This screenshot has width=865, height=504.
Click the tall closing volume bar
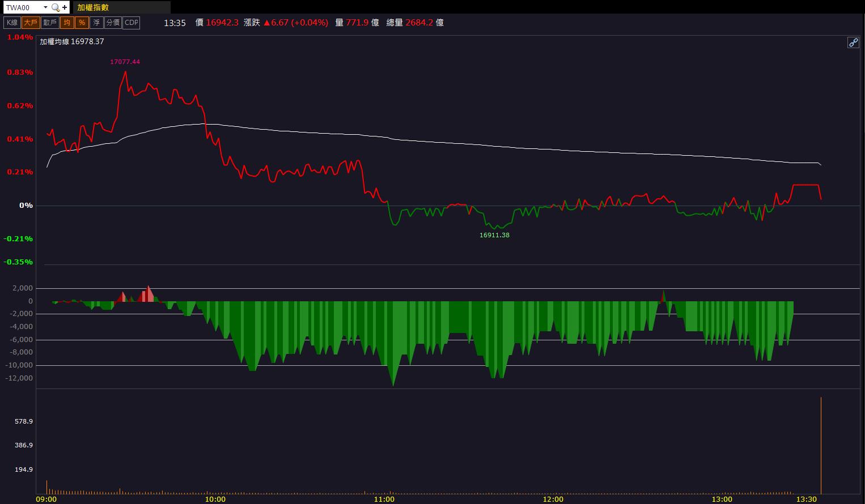tap(821, 446)
